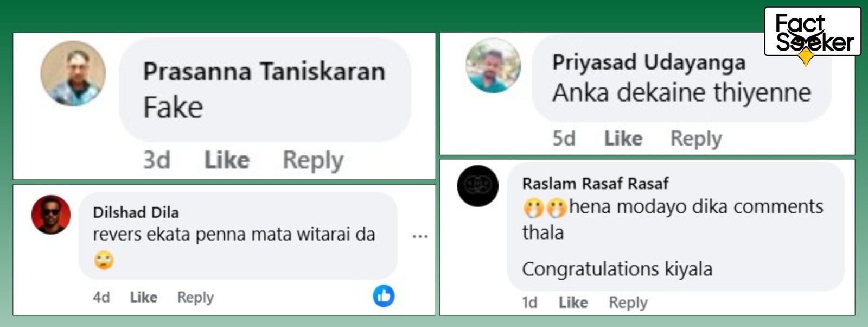Open Dilshad Dila's profile picture
Viewport: 868px width, 327px height.
pyautogui.click(x=51, y=215)
